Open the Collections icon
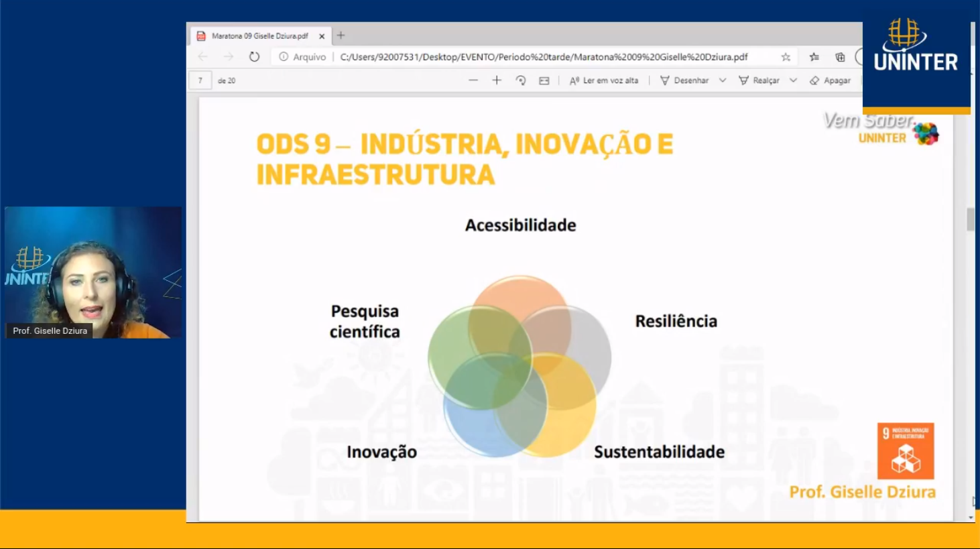This screenshot has width=980, height=549. click(x=840, y=57)
